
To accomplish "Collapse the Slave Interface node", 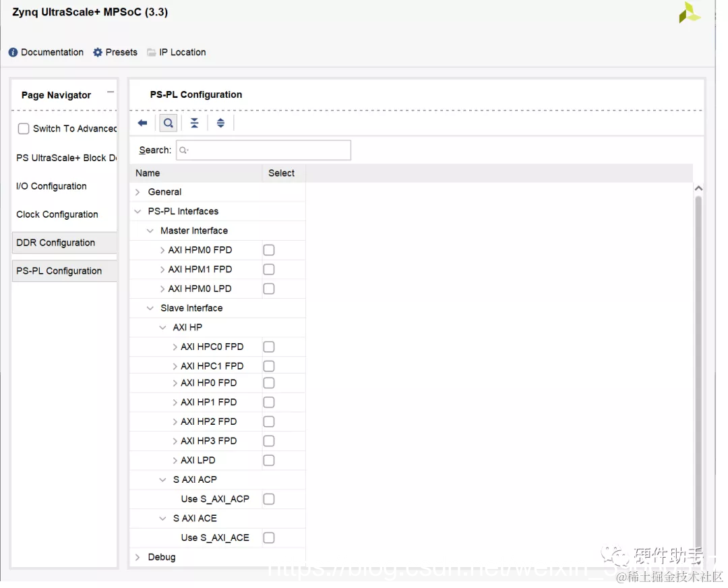I will (150, 308).
